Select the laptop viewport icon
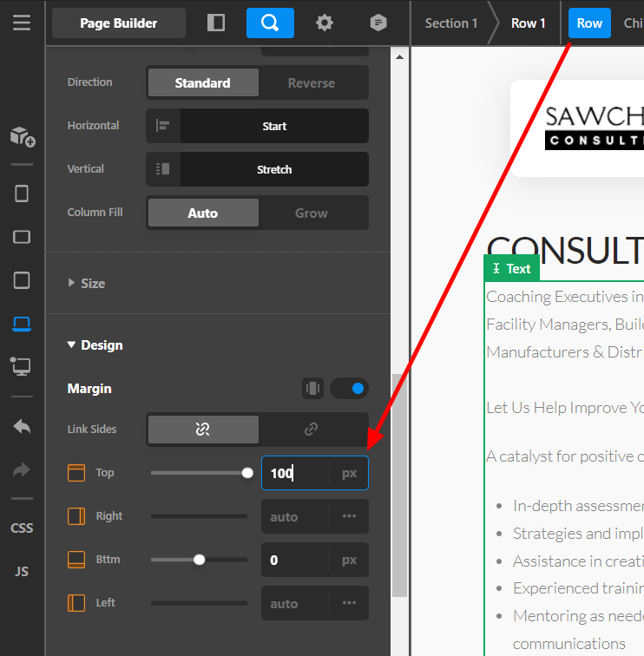 (22, 324)
